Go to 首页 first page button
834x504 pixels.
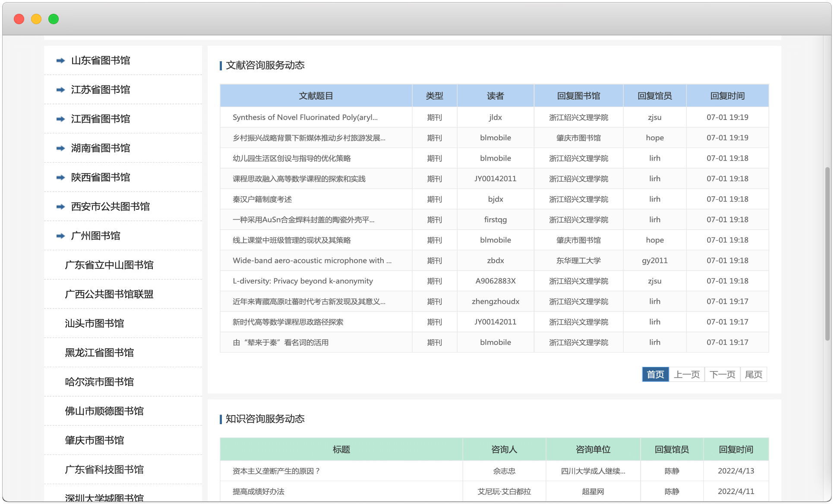point(655,375)
